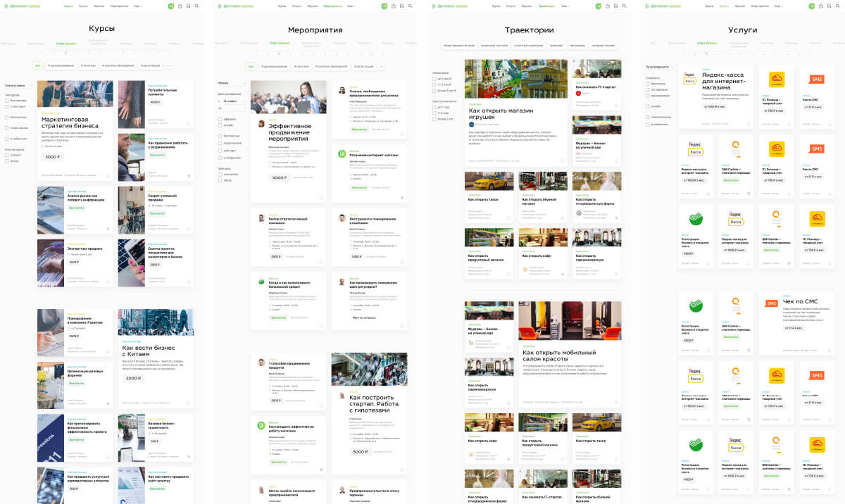Select the 'Траектории' nav item on the Траектории page
845x504 pixels.
point(546,6)
